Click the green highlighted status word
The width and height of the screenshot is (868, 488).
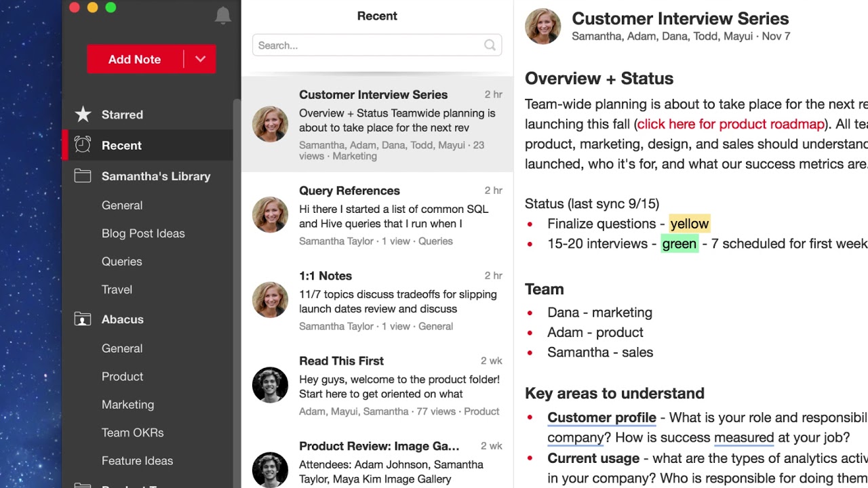pyautogui.click(x=679, y=243)
